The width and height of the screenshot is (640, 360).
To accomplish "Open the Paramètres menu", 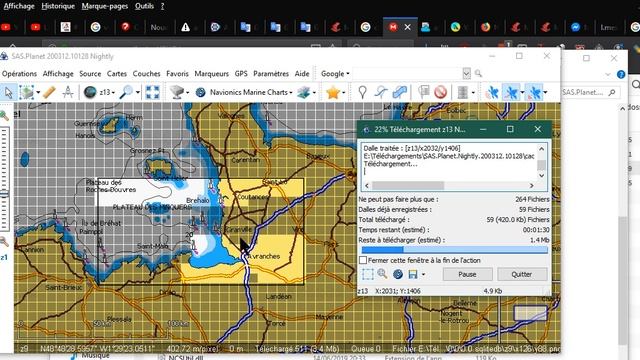I will 271,73.
